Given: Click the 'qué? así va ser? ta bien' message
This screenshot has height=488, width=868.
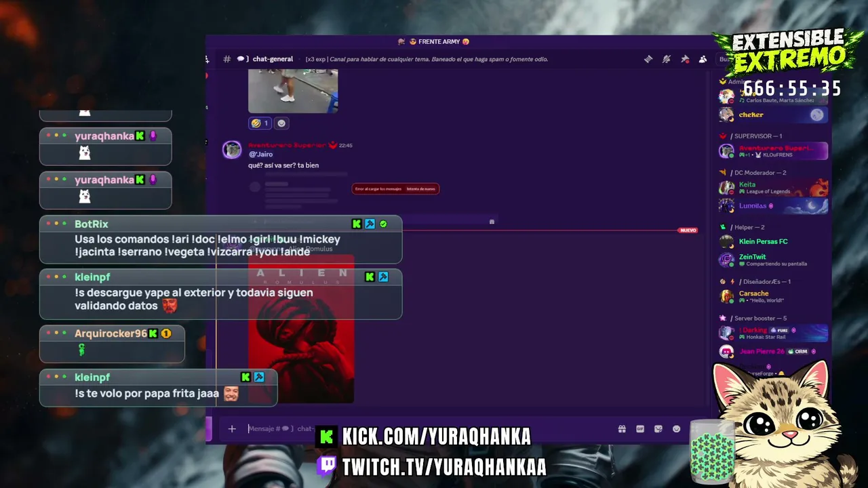Looking at the screenshot, I should (x=283, y=165).
